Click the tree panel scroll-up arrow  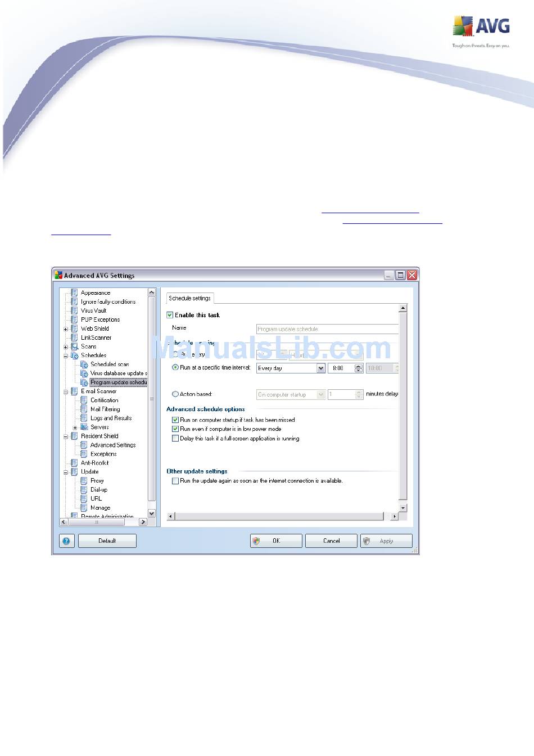[151, 292]
